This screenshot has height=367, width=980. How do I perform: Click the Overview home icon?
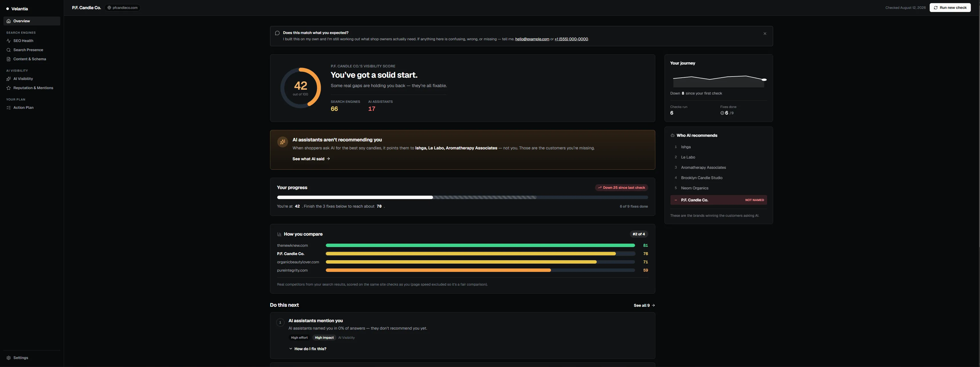click(8, 21)
